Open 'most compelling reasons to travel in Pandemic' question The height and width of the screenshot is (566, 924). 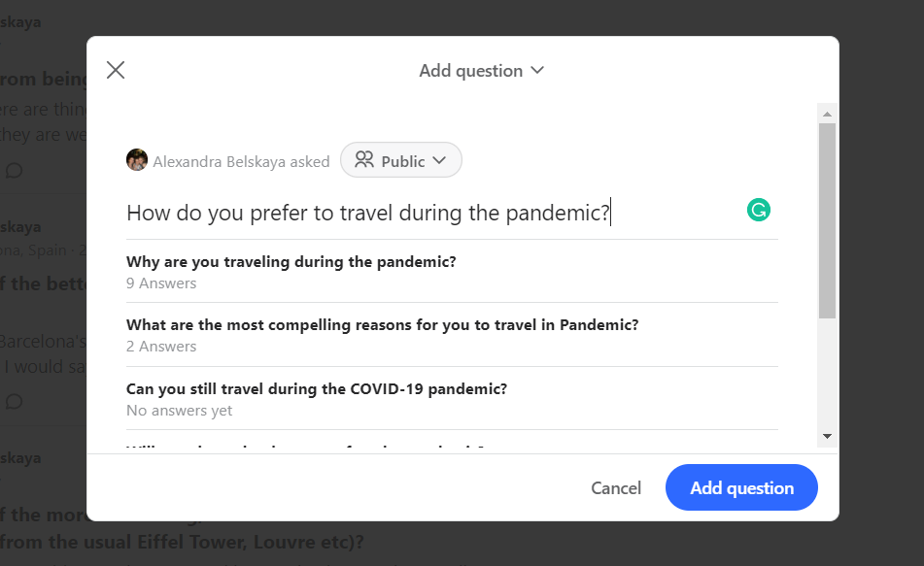pos(382,325)
